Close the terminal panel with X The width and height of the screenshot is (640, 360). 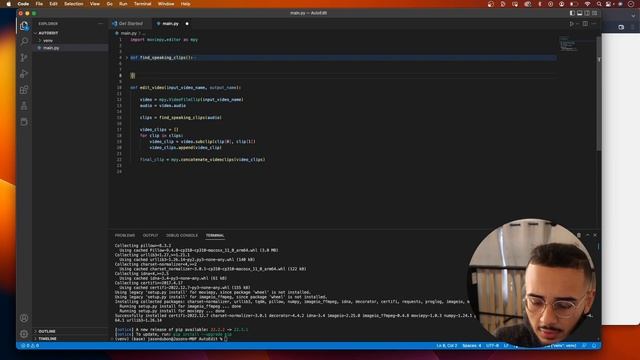[595, 235]
